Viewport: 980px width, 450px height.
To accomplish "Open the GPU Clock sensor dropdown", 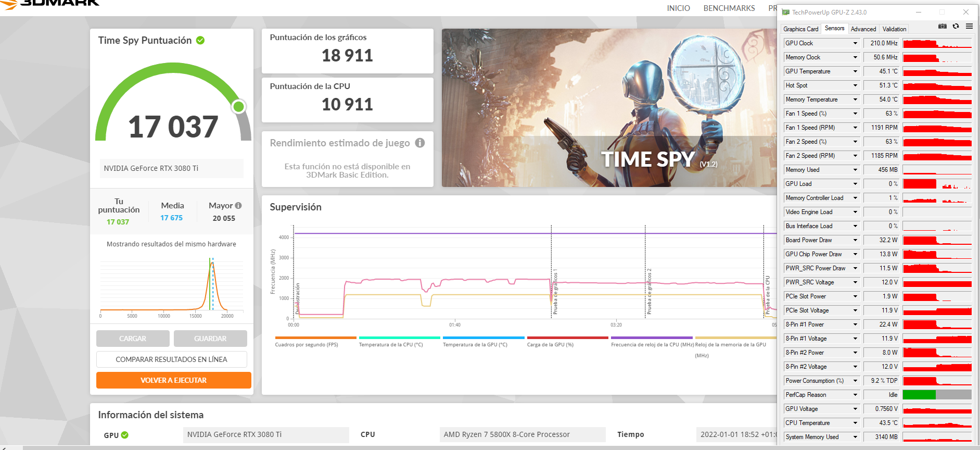I will (855, 43).
